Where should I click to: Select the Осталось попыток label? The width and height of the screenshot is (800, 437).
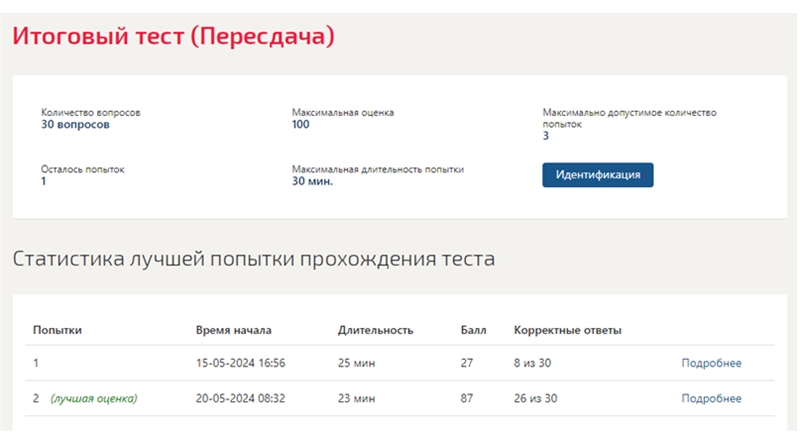pos(83,169)
